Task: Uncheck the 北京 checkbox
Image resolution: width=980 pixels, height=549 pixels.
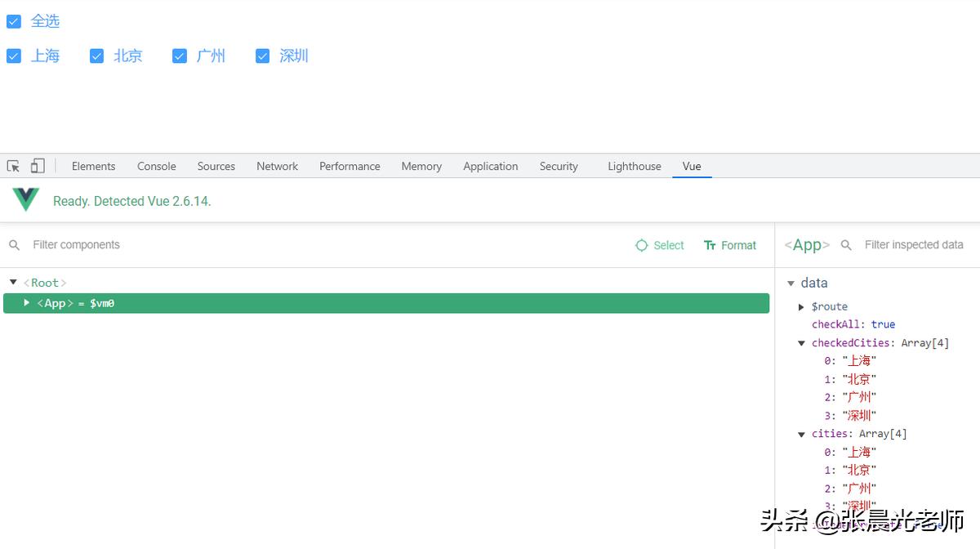Action: click(96, 56)
